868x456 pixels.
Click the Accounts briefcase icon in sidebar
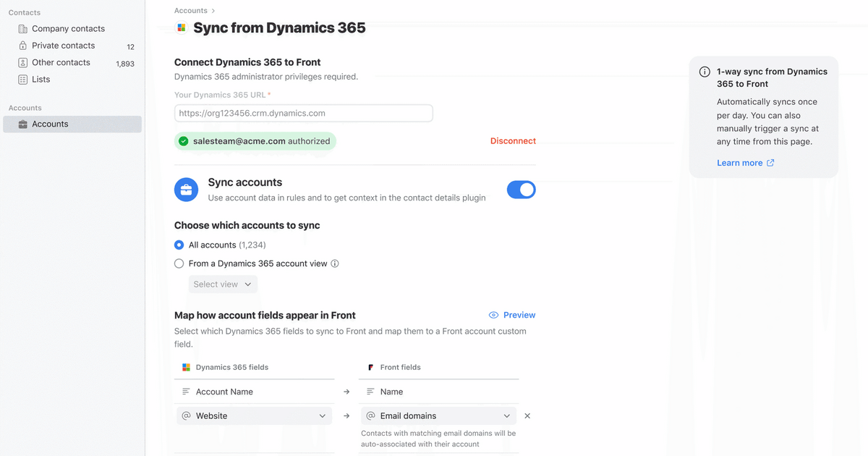tap(23, 124)
